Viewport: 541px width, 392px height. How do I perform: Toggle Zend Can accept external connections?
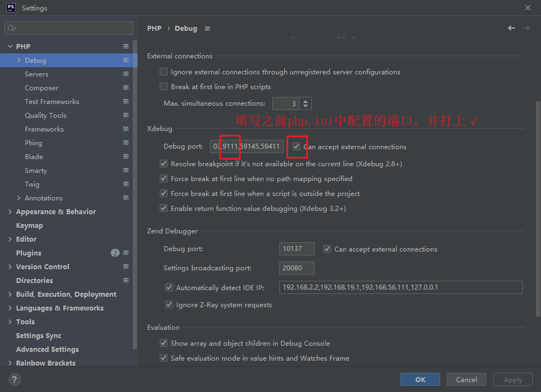[327, 249]
